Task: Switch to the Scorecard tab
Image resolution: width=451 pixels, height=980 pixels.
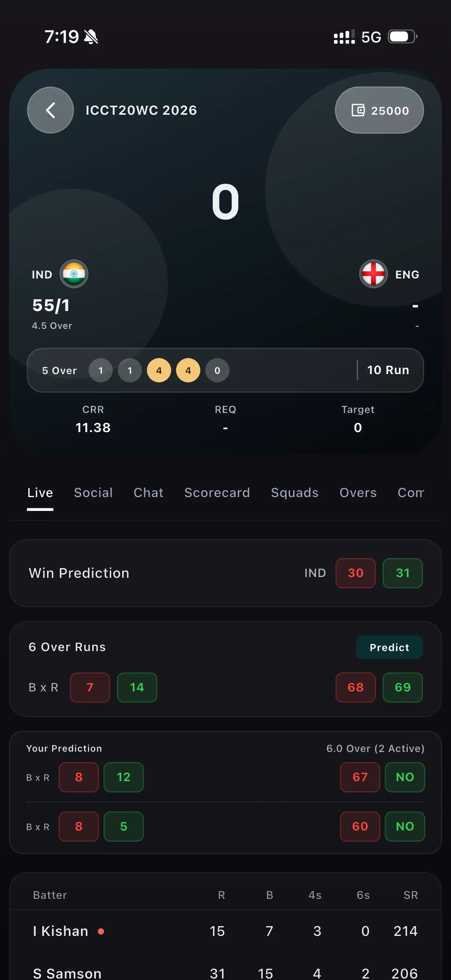Action: point(217,493)
